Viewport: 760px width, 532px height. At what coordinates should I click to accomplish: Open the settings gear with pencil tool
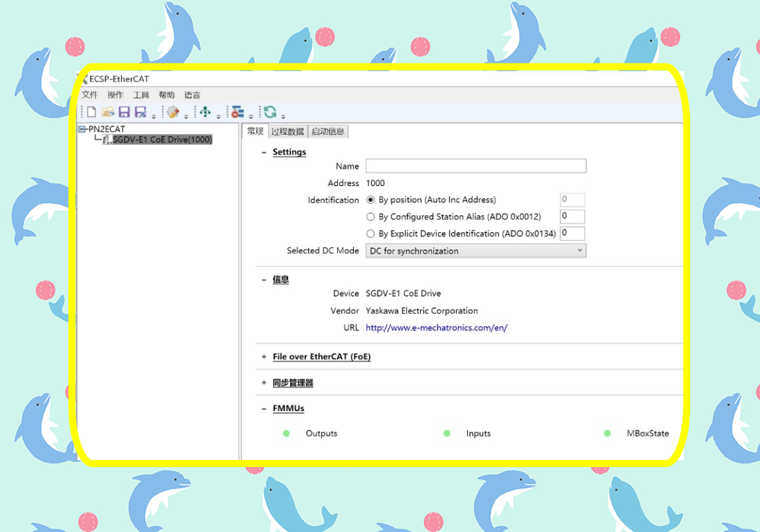click(173, 112)
